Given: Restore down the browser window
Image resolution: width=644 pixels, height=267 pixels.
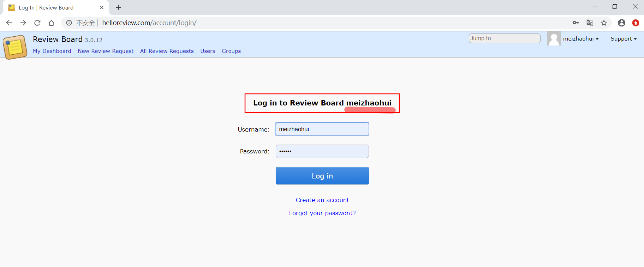Looking at the screenshot, I should click(615, 6).
